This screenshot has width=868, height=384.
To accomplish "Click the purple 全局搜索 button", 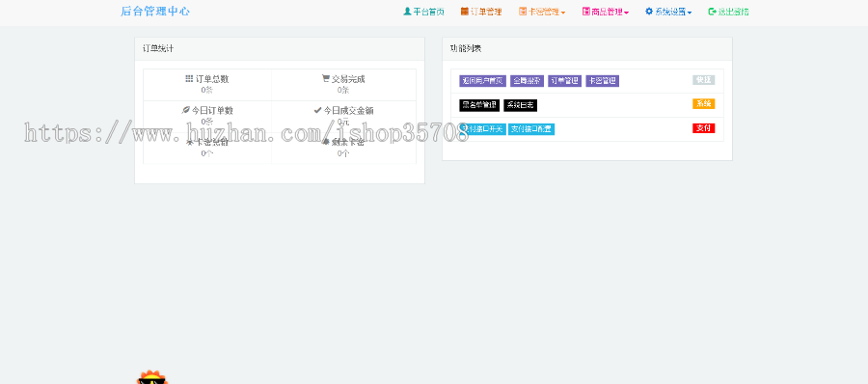I will 527,81.
